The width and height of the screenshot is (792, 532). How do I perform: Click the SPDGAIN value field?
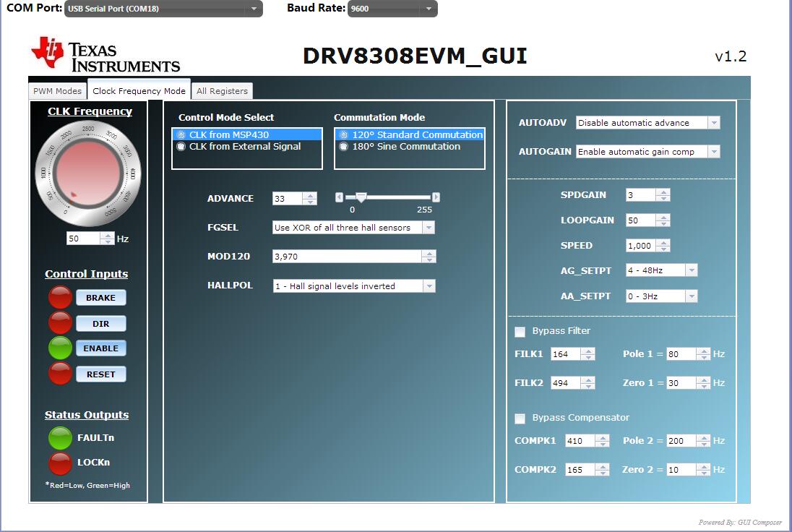click(640, 195)
